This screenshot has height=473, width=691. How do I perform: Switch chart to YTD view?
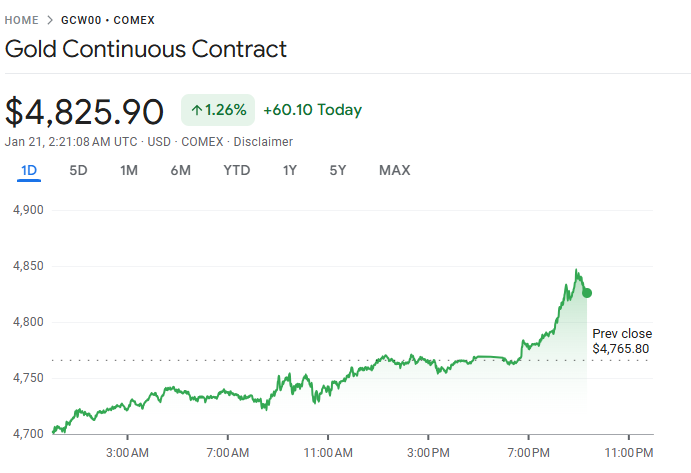(236, 170)
